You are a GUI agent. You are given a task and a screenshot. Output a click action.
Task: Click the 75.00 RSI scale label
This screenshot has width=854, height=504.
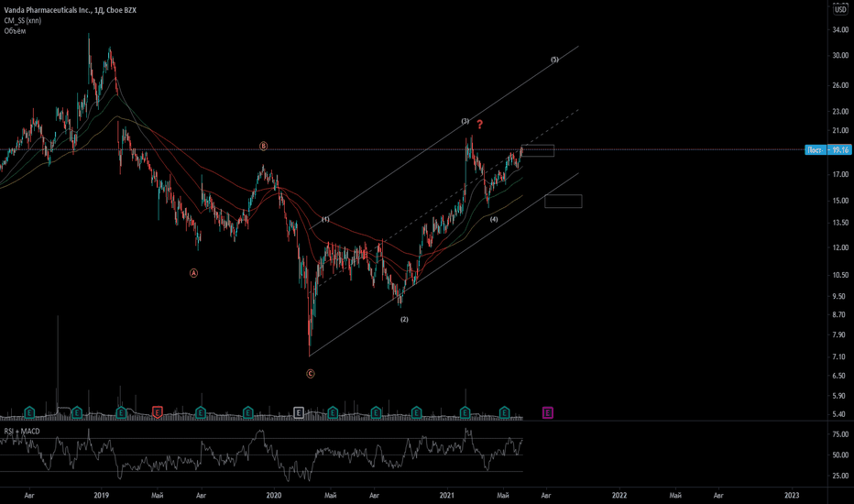click(x=840, y=434)
